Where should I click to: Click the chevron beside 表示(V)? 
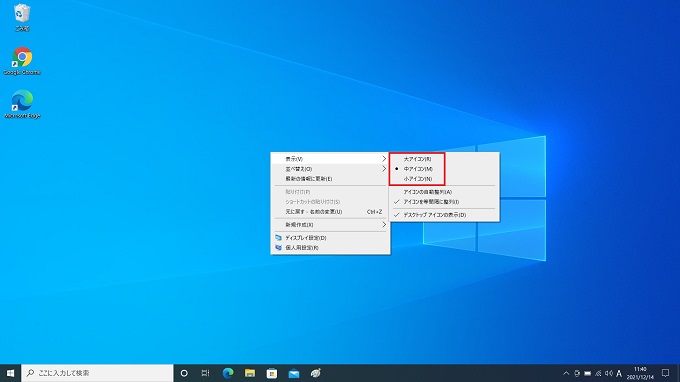tap(384, 159)
